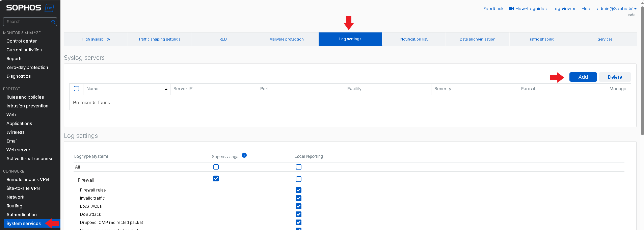Open the Malware protection tab
The width and height of the screenshot is (644, 230).
click(x=286, y=39)
